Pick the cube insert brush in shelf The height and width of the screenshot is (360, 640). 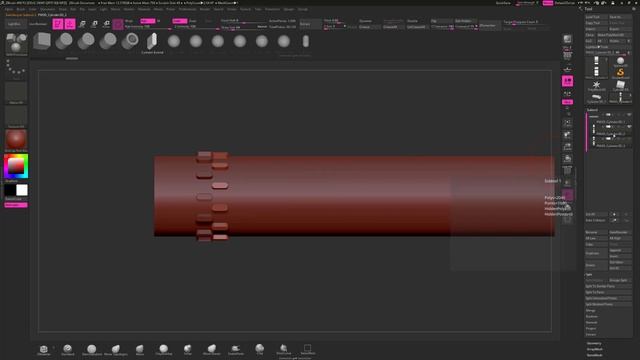pyautogui.click(x=42, y=41)
